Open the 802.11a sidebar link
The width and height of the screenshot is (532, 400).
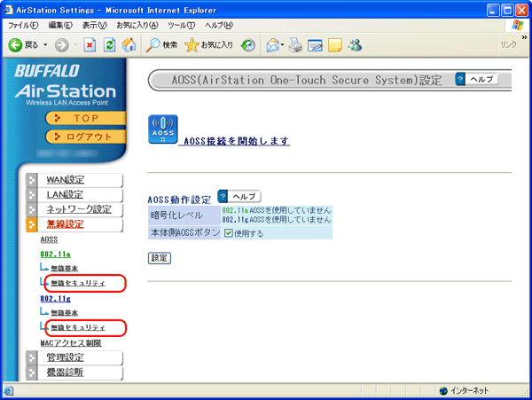click(55, 255)
